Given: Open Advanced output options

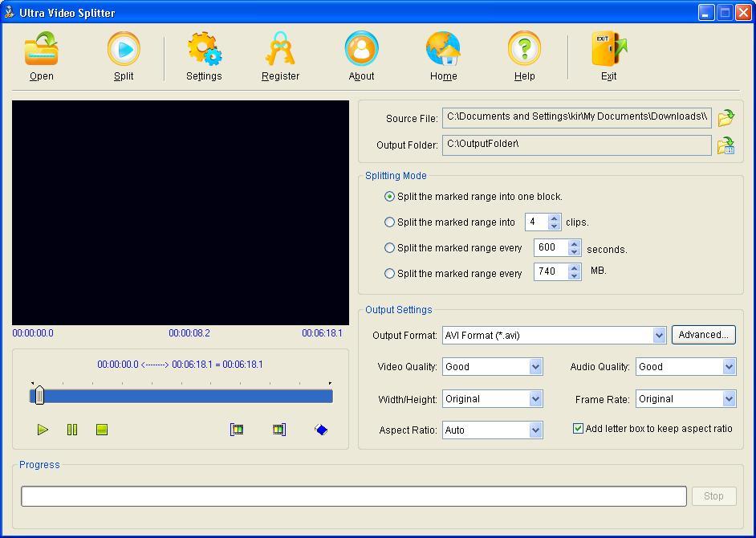Looking at the screenshot, I should tap(703, 335).
